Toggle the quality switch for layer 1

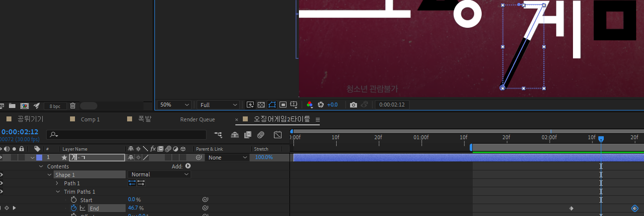[x=146, y=158]
